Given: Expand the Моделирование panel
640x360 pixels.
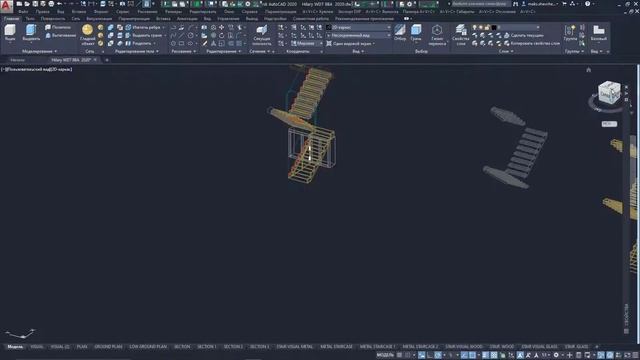Looking at the screenshot, I should pyautogui.click(x=40, y=51).
